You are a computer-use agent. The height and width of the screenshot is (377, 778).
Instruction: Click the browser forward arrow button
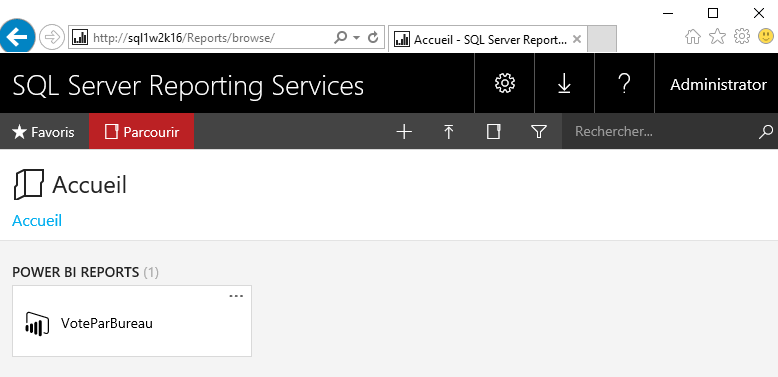(x=52, y=37)
